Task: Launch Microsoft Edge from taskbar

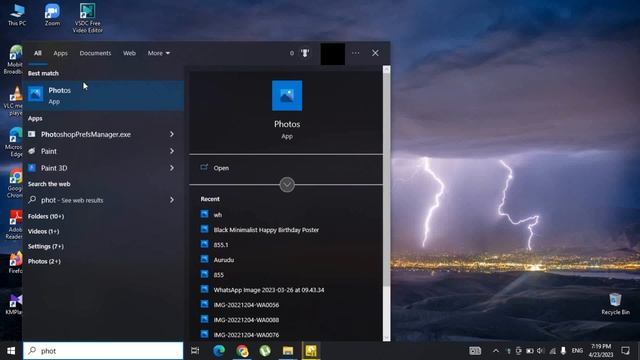Action: [x=219, y=351]
